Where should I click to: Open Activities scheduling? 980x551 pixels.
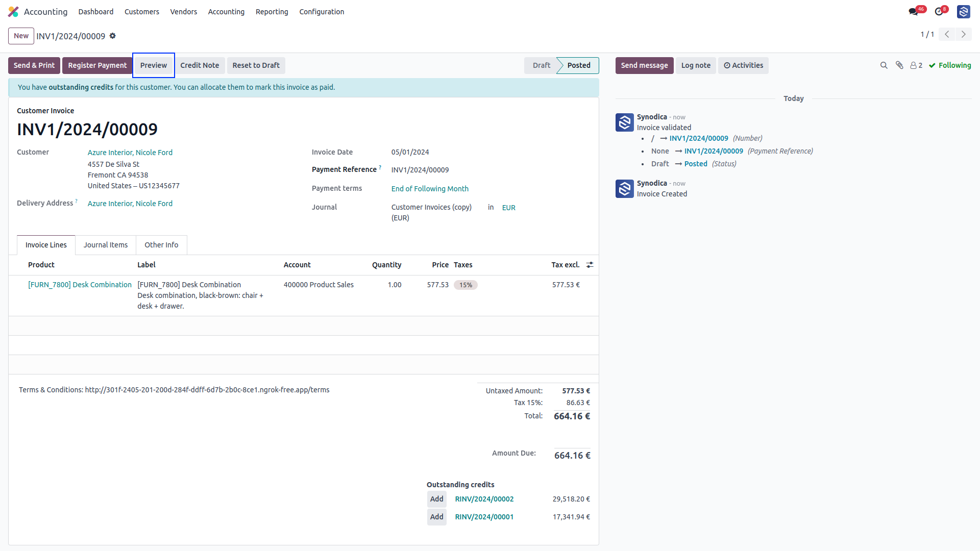(743, 65)
